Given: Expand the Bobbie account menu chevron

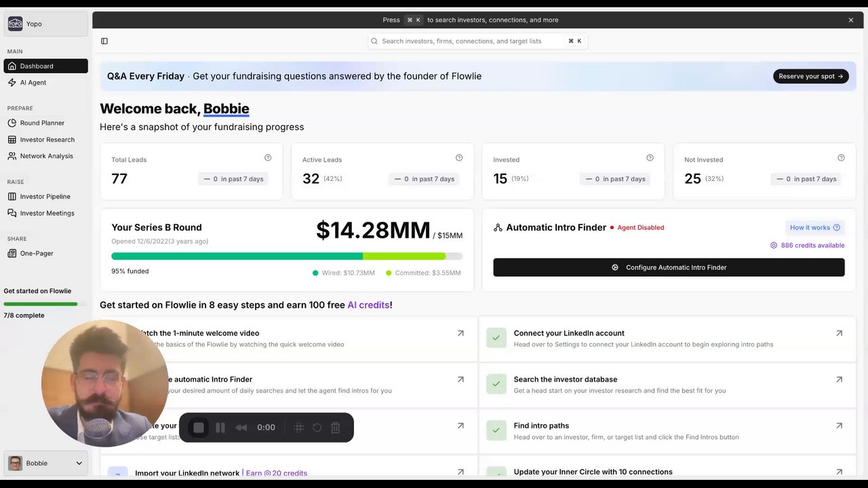Looking at the screenshot, I should click(79, 463).
